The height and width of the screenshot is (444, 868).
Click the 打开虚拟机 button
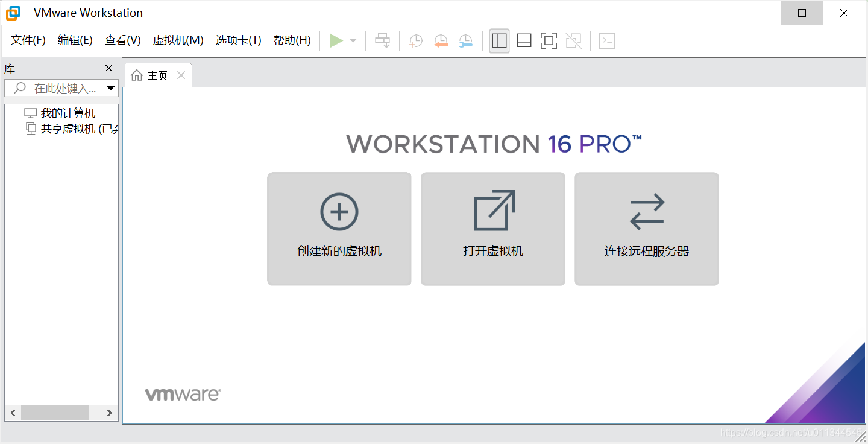[x=493, y=229]
